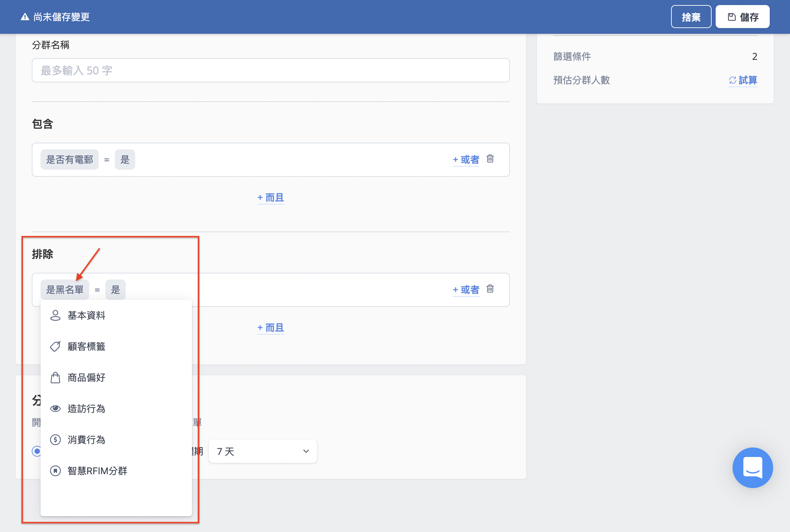Add 或者 to the 是黑名單 condition
The width and height of the screenshot is (790, 532).
point(466,290)
